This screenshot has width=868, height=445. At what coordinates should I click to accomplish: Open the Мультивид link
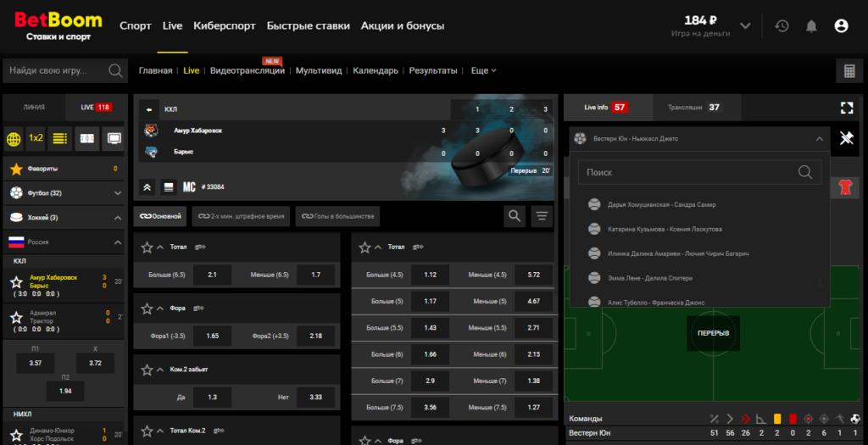click(x=319, y=71)
